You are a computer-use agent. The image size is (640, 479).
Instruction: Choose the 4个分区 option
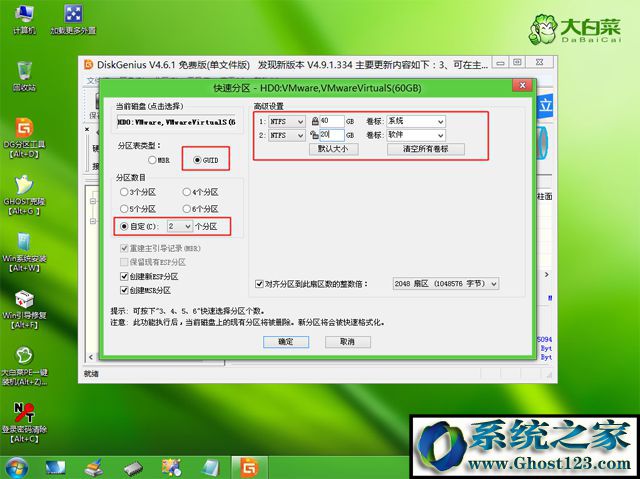click(x=200, y=192)
